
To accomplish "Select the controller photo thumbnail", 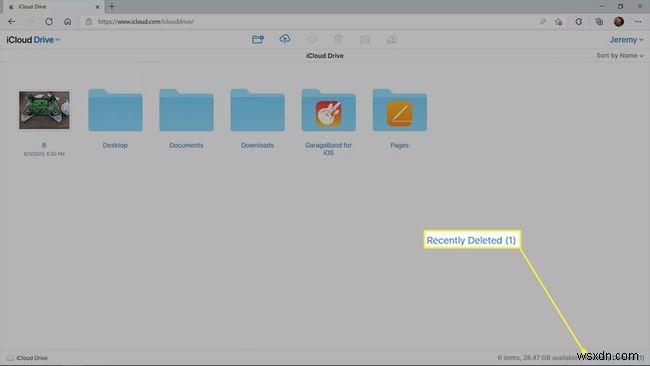I will 44,110.
